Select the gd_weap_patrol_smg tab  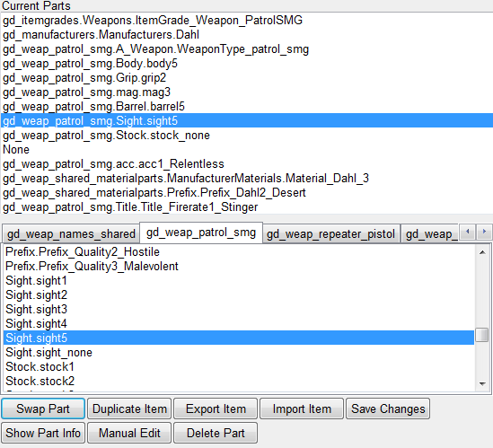(x=201, y=233)
